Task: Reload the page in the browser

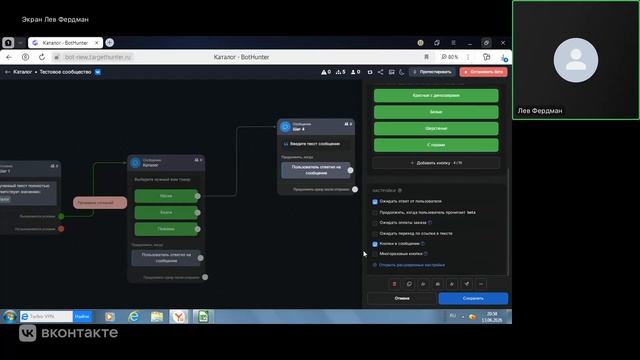Action: (42, 57)
